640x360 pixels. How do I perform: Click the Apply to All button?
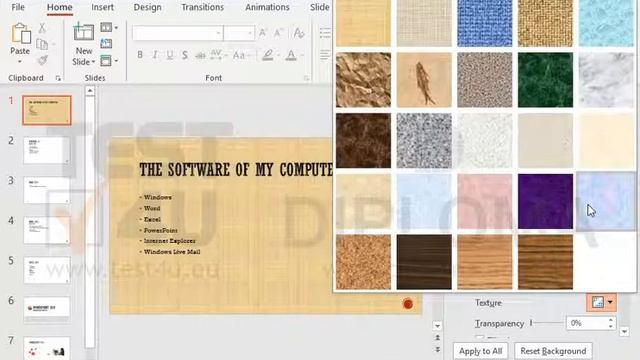pos(480,351)
